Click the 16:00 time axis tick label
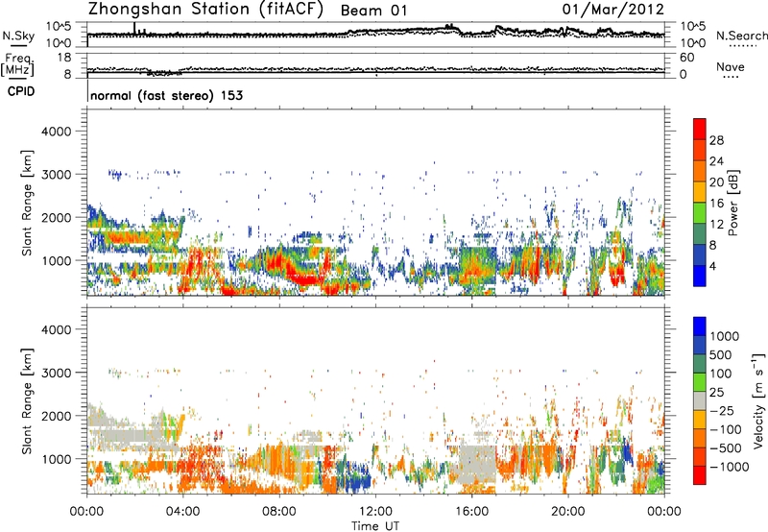Screen dimensions: 768x532 (x=471, y=512)
